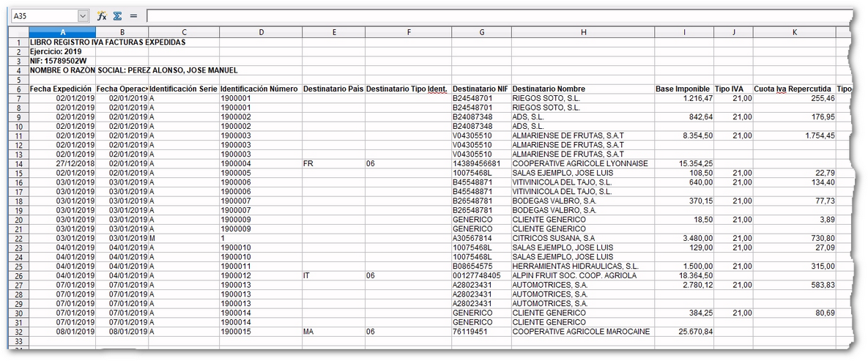Click the 'Destinatario NIF' header cell

click(x=481, y=89)
